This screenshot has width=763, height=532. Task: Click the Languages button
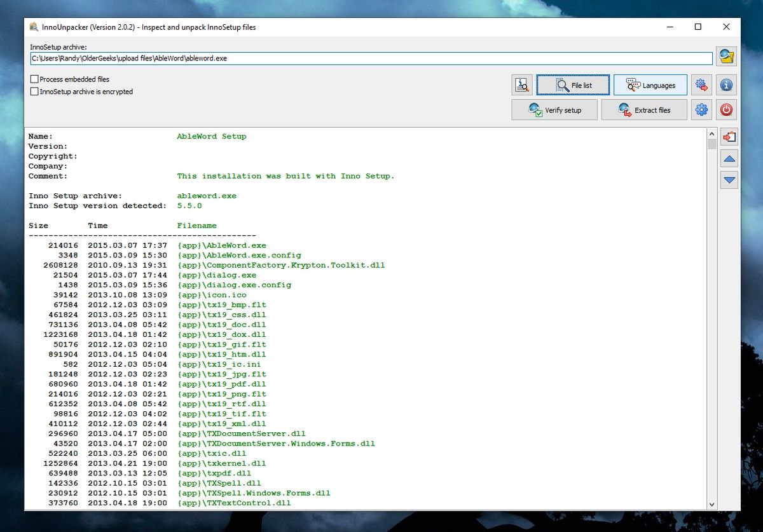point(650,85)
